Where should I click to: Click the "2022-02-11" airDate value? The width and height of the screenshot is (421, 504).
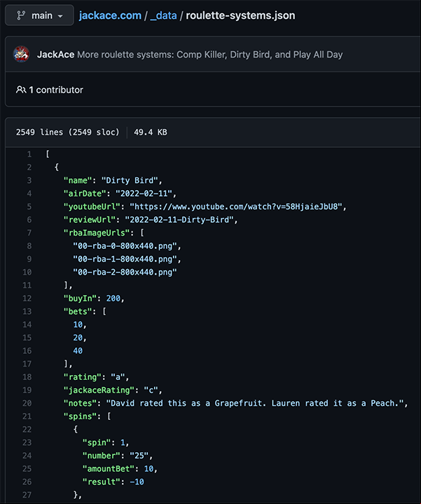tap(144, 193)
